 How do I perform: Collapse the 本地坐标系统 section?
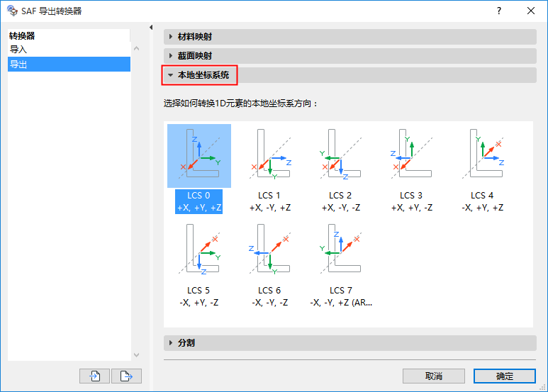(350, 75)
